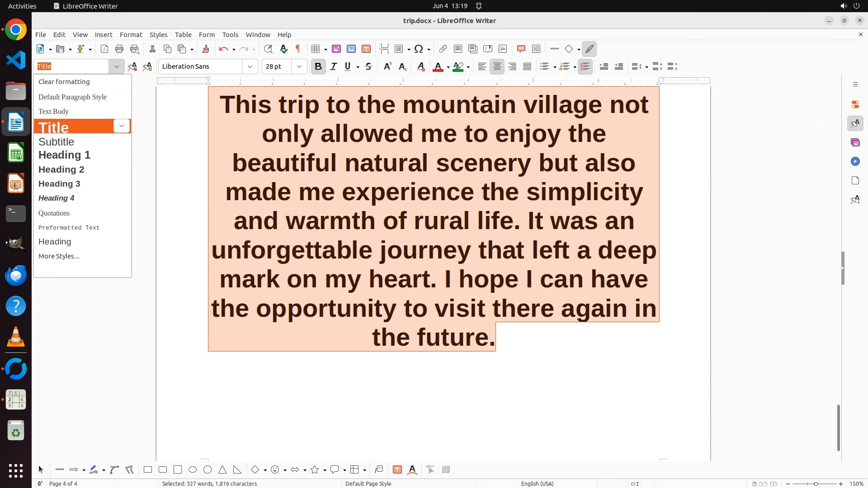The image size is (868, 488).
Task: Click the zoom slider in status bar
Action: tap(816, 483)
